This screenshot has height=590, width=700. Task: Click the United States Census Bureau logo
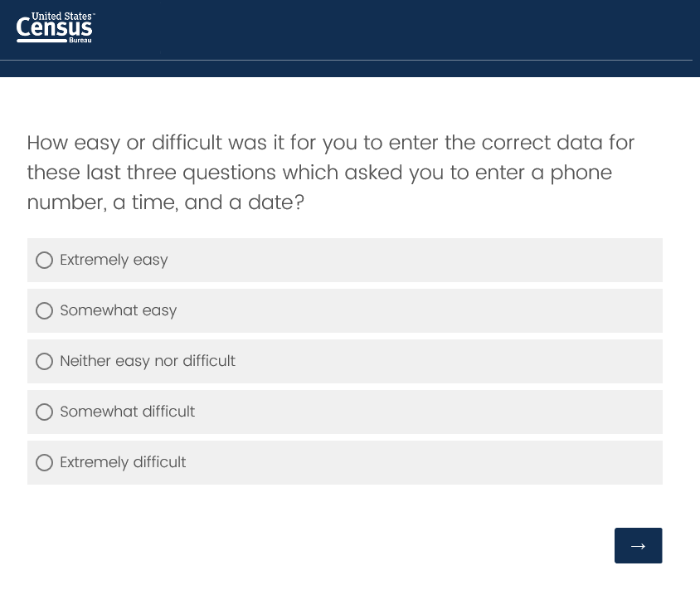(x=55, y=28)
